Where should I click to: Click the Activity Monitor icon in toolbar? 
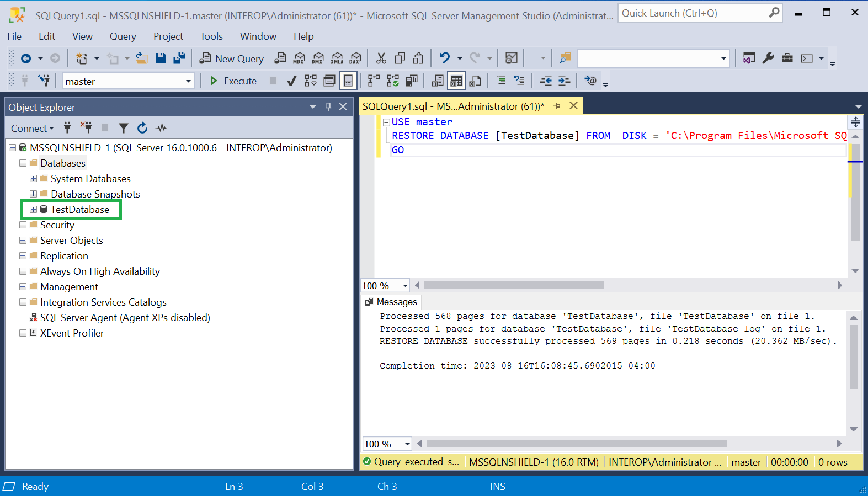(512, 58)
